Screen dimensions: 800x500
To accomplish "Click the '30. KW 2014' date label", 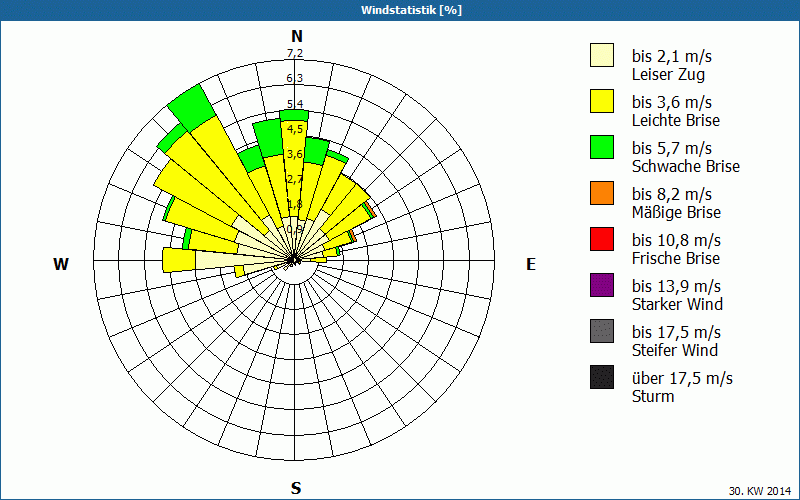I will (x=760, y=491).
